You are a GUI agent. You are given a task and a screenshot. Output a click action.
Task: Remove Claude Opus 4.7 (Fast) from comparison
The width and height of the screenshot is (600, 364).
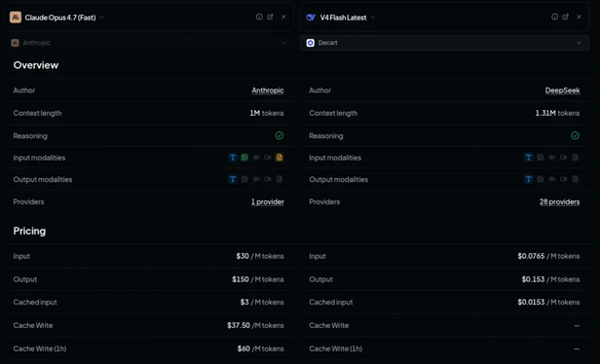click(283, 17)
